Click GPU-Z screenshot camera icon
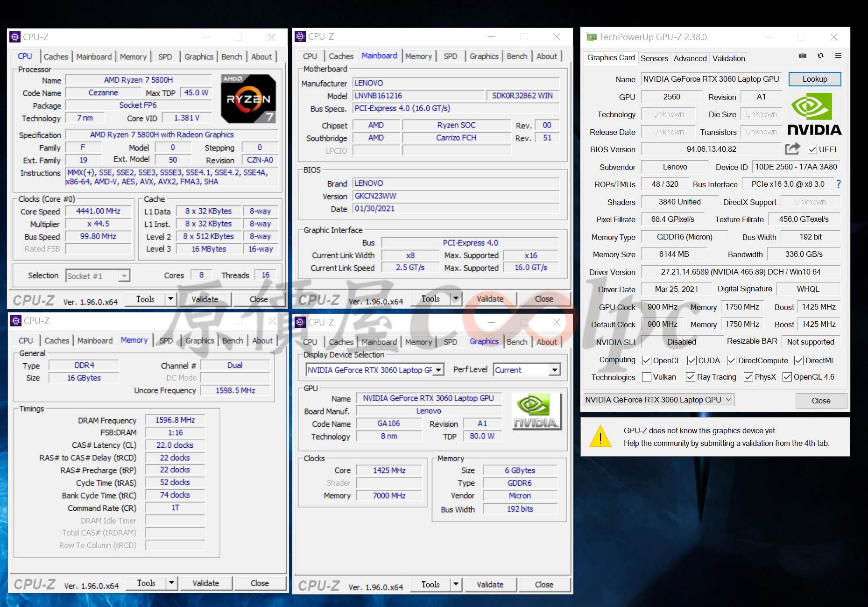The image size is (868, 607). click(x=803, y=56)
